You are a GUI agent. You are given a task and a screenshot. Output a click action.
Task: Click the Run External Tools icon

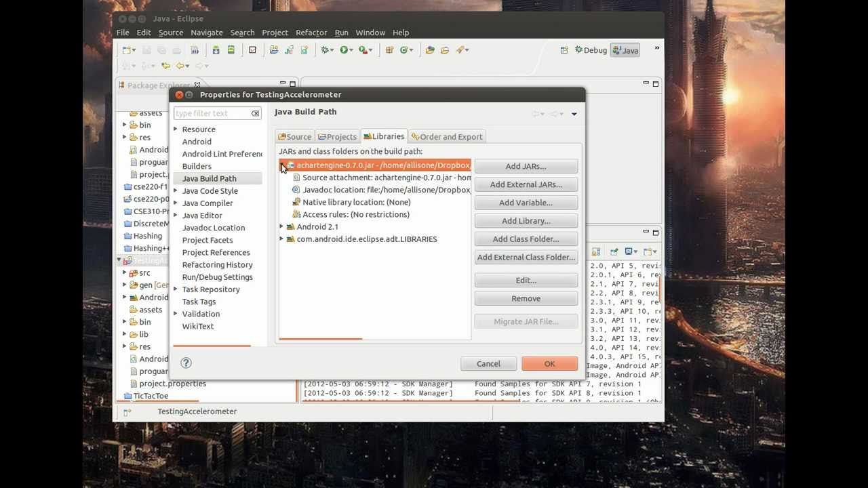pos(363,49)
